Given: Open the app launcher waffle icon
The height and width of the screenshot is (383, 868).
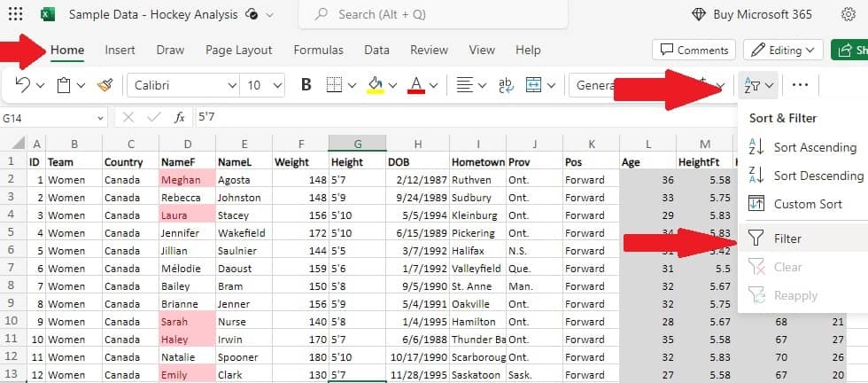Looking at the screenshot, I should pyautogui.click(x=16, y=14).
